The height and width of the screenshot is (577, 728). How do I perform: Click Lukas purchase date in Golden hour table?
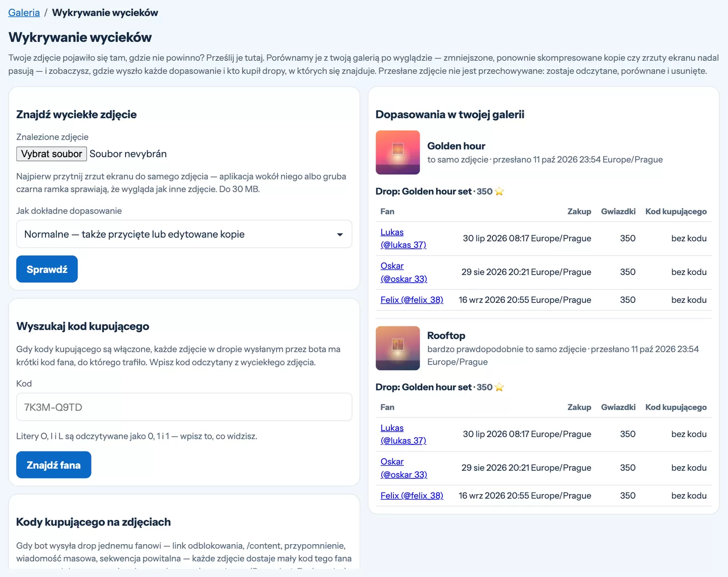pos(527,238)
